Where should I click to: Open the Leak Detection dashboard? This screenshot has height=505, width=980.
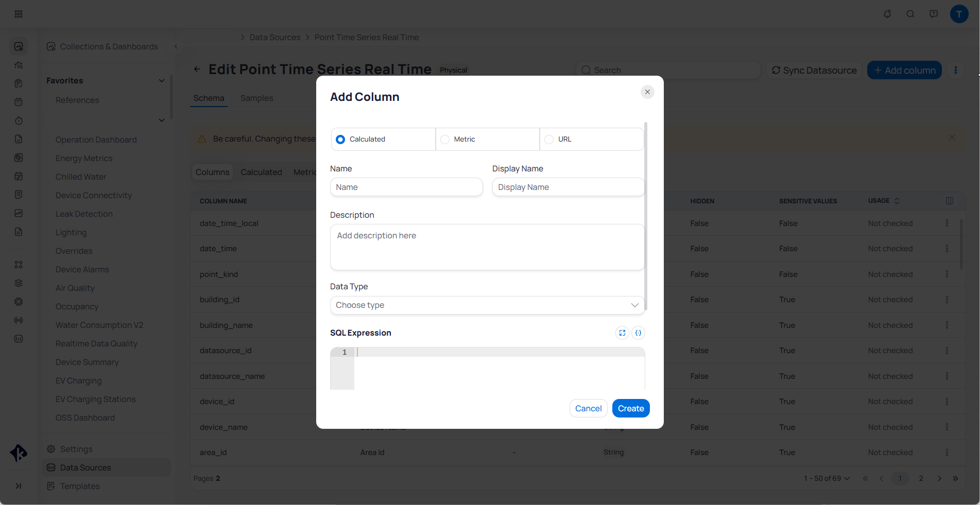[84, 214]
